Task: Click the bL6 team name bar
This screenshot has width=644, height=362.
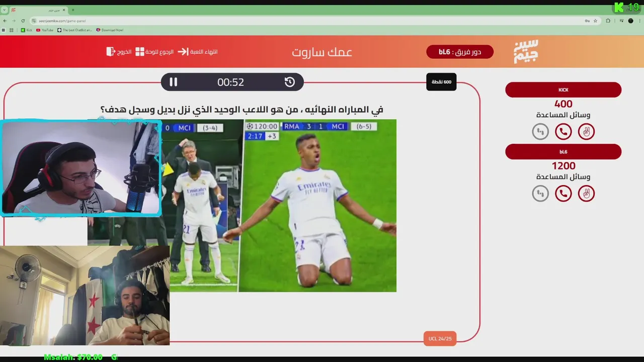Action: pyautogui.click(x=563, y=152)
